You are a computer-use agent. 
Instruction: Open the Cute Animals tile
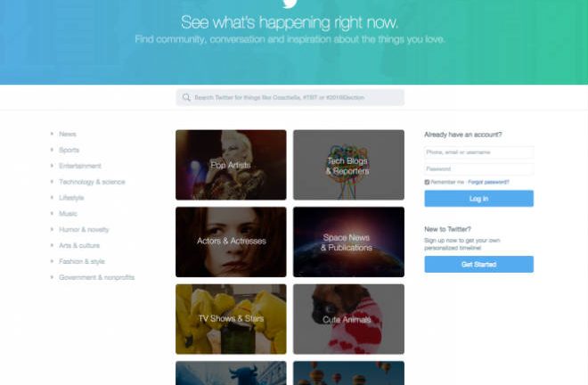[348, 319]
